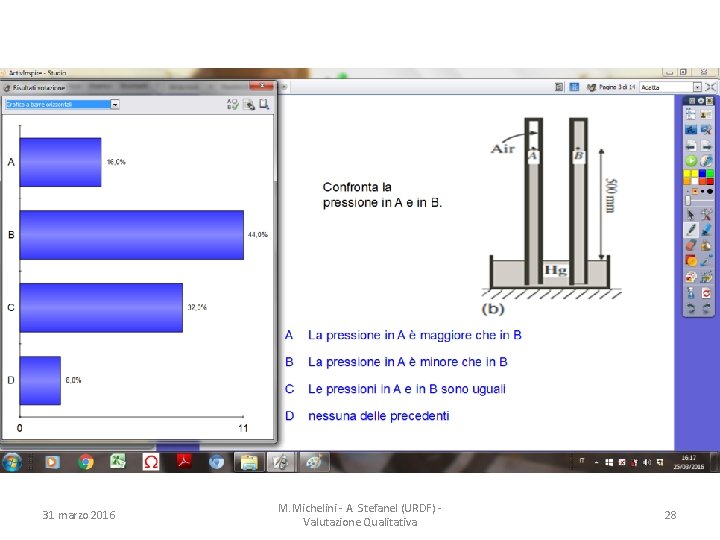
Task: Click the text 'Confronta la pressione in A e in B.'
Action: tap(382, 195)
